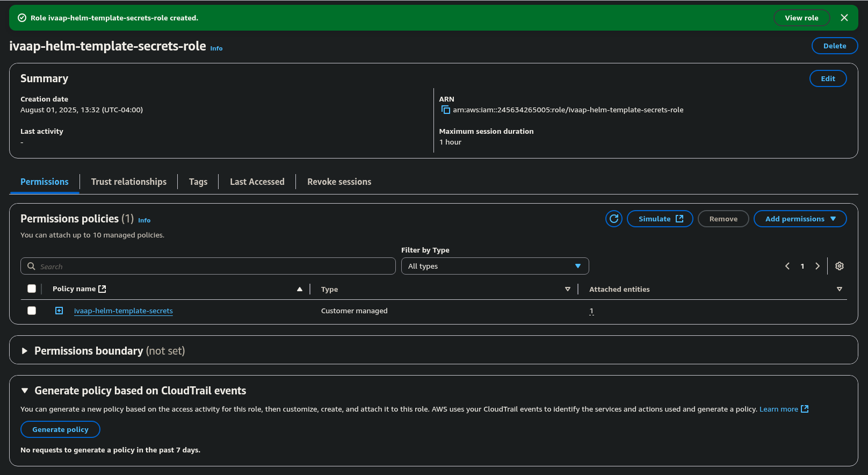The height and width of the screenshot is (475, 868).
Task: Click the View role button
Action: pos(801,18)
